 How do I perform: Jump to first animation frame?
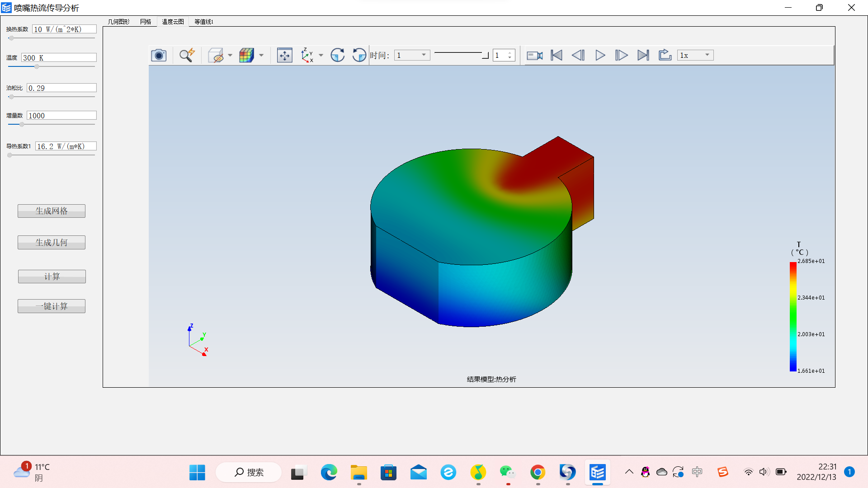click(x=557, y=55)
